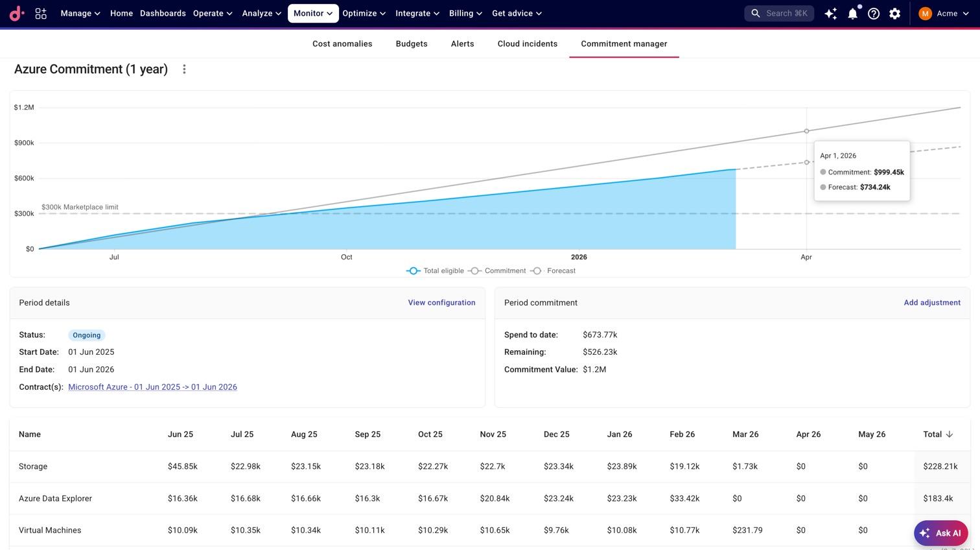This screenshot has width=980, height=550.
Task: Open the notifications bell
Action: (853, 13)
